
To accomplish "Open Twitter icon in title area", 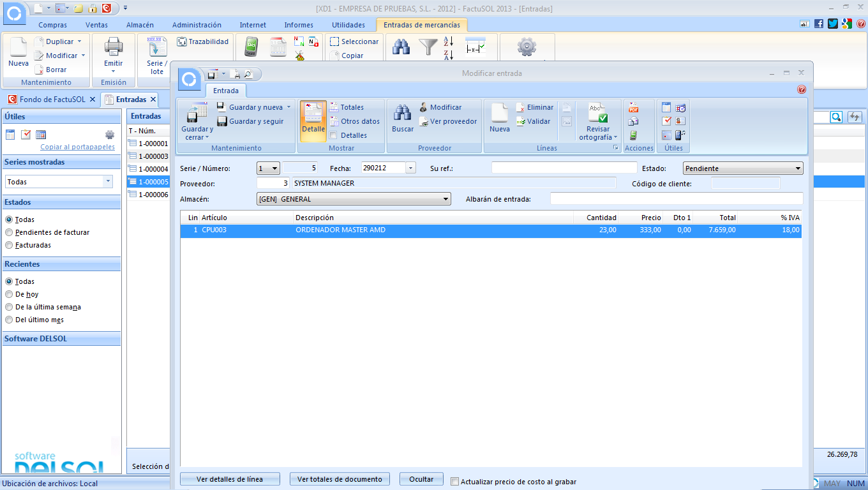I will click(833, 24).
